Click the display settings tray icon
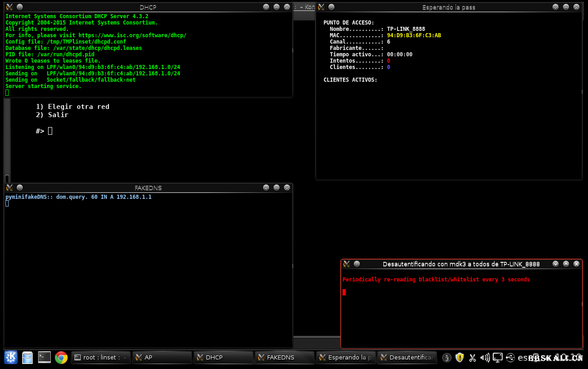The width and height of the screenshot is (588, 369). pyautogui.click(x=498, y=358)
